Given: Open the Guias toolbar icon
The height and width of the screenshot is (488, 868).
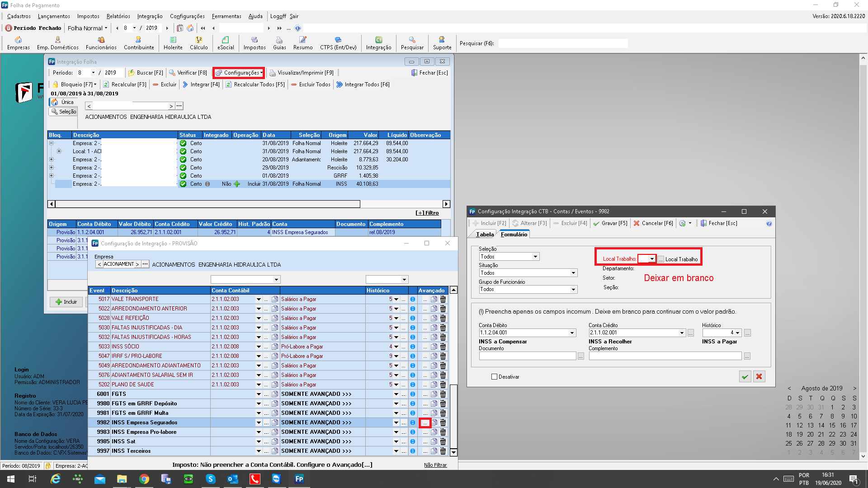Looking at the screenshot, I should (279, 43).
